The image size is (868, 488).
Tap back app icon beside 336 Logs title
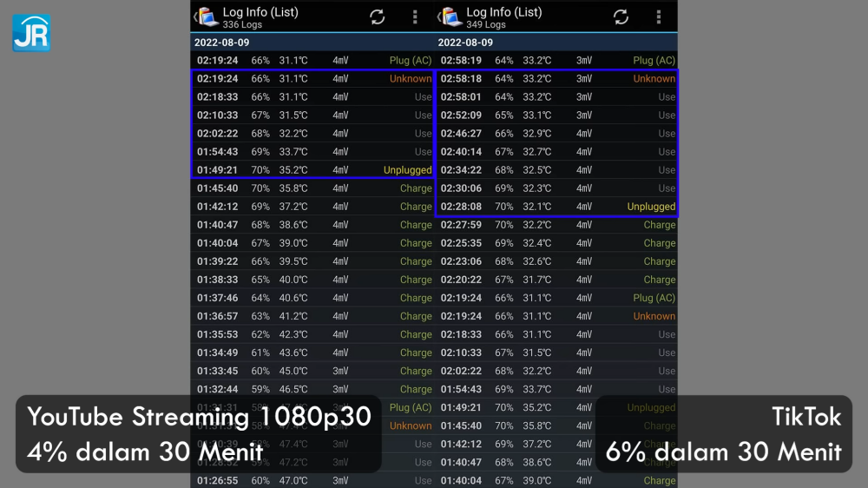(206, 16)
